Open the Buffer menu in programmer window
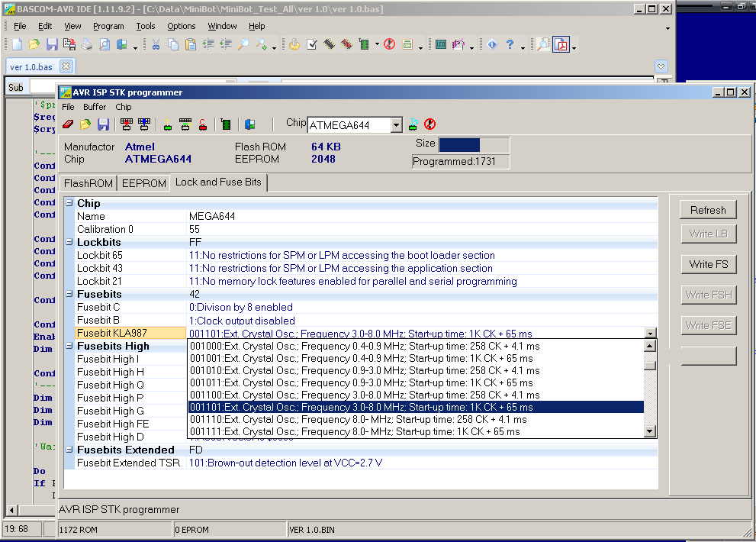 pos(95,107)
